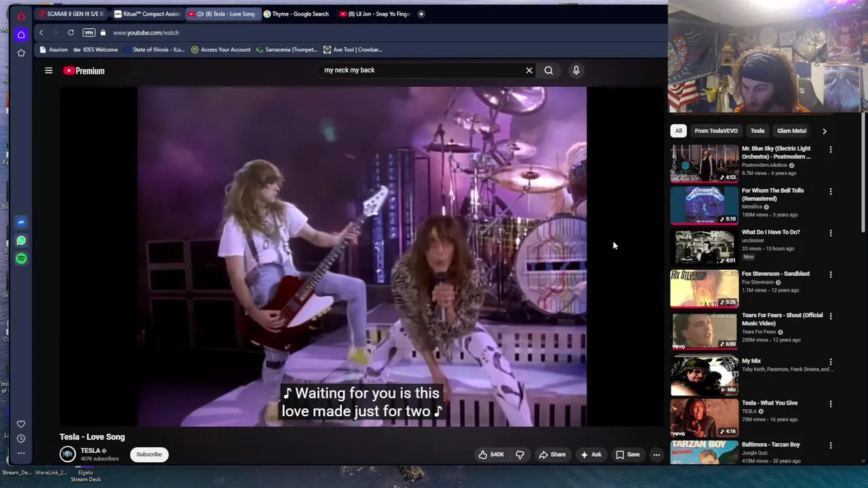Open options for For Whom The Bell Tolls
Viewport: 868px width, 488px height.
(x=831, y=192)
